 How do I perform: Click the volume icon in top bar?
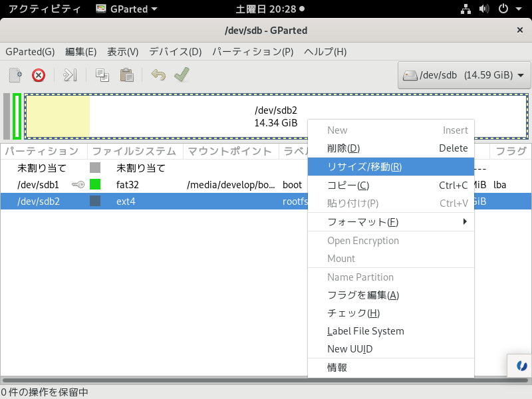pyautogui.click(x=484, y=9)
